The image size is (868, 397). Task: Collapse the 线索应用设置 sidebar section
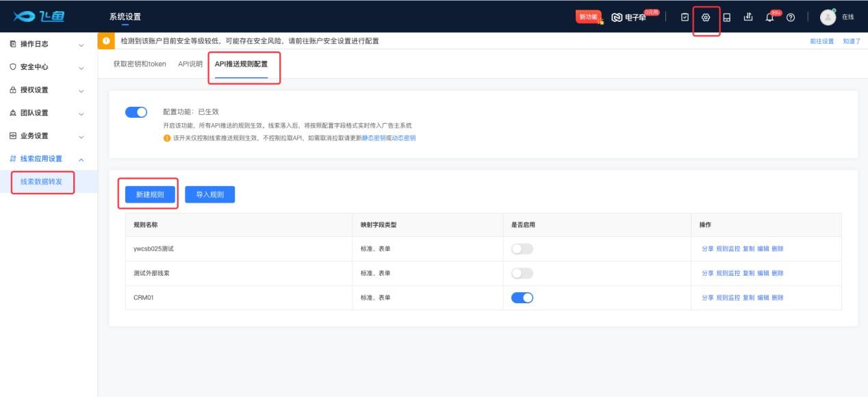click(48, 159)
